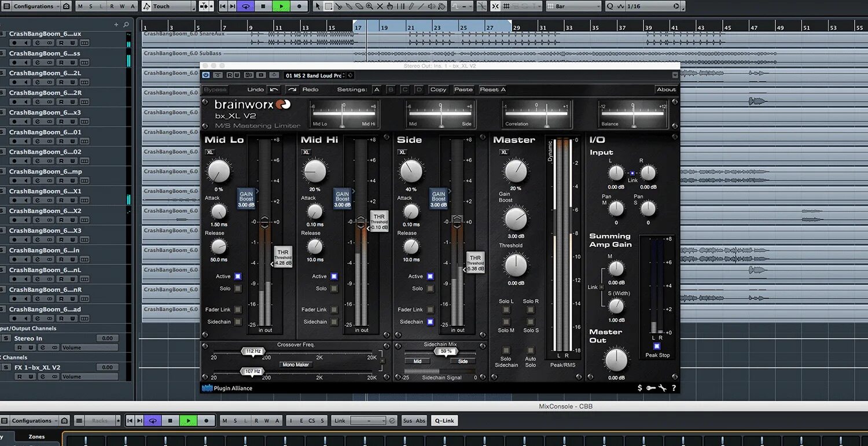
Task: Toggle the input L/R Link button
Action: pyautogui.click(x=632, y=173)
